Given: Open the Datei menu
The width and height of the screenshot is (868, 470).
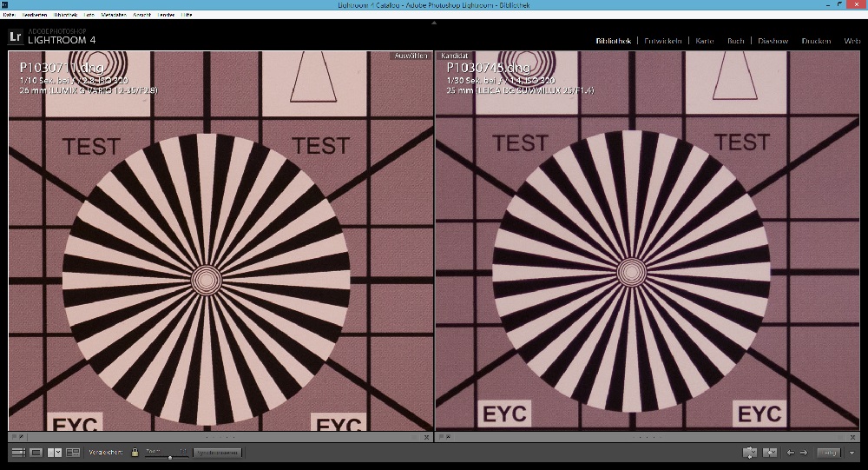Looking at the screenshot, I should (9, 15).
